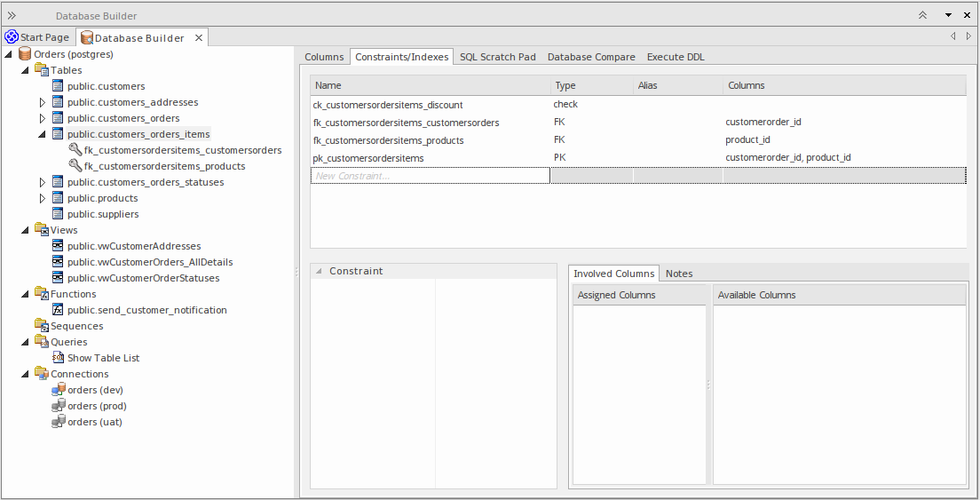Collapse the public.customers_orders_items node
Screen dimensions: 980x500
[42, 134]
